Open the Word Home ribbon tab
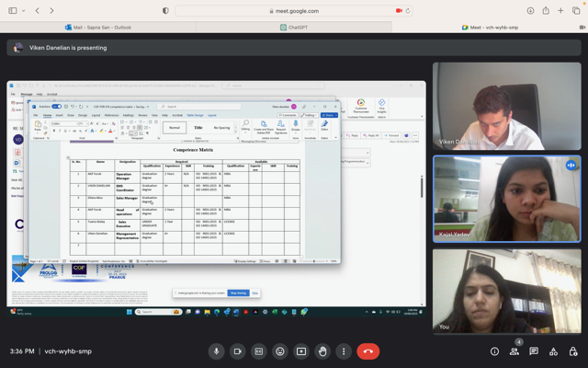 tap(47, 115)
